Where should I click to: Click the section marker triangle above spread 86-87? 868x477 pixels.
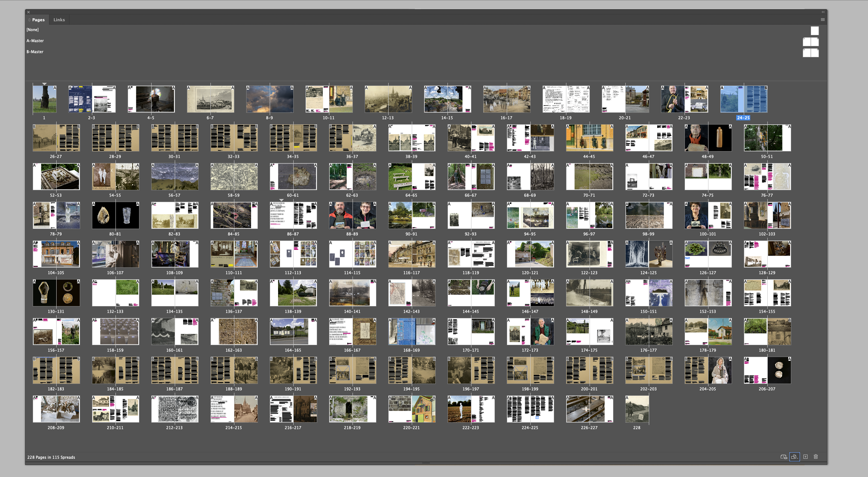coord(281,200)
